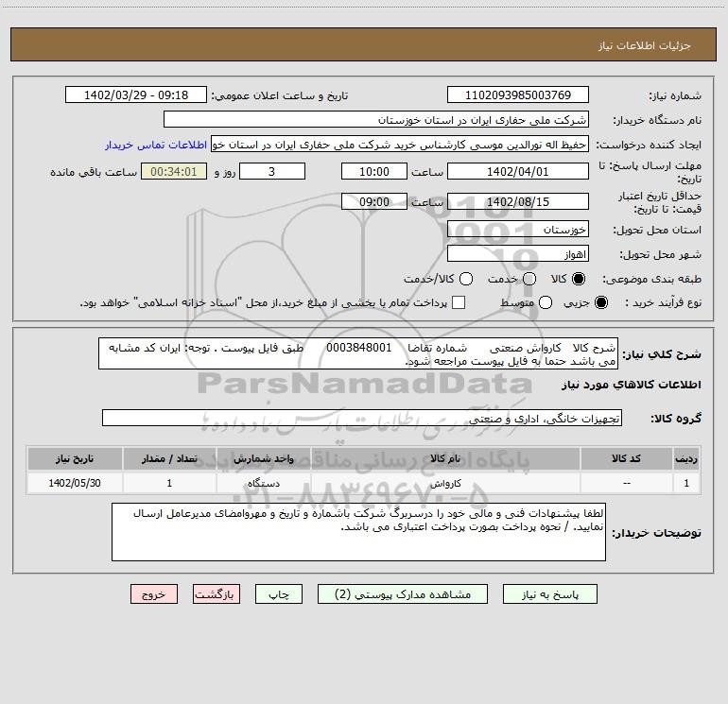Click the شماره نیاز number field
The image size is (728, 704).
(517, 95)
